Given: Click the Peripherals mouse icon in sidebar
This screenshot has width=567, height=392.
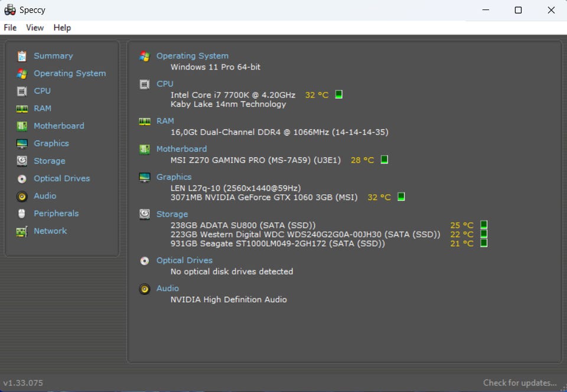Looking at the screenshot, I should tap(22, 214).
